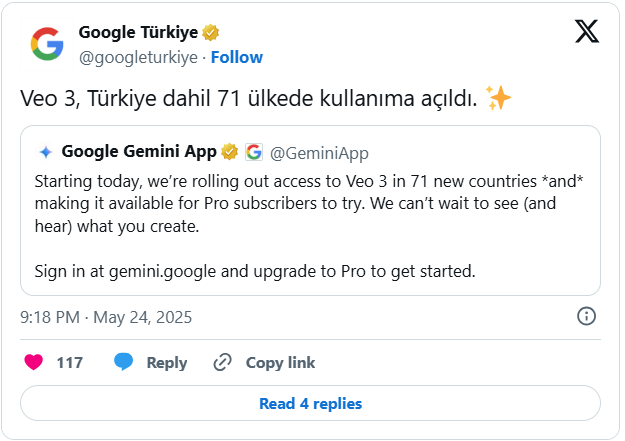Open the @GeminiApp handle
The height and width of the screenshot is (441, 625).
[319, 153]
